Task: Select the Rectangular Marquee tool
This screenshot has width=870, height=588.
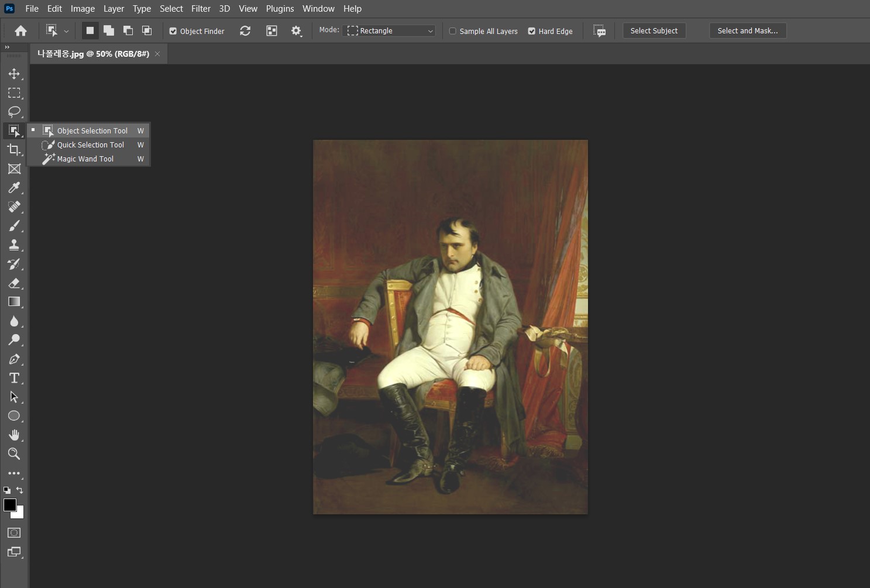Action: [14, 93]
